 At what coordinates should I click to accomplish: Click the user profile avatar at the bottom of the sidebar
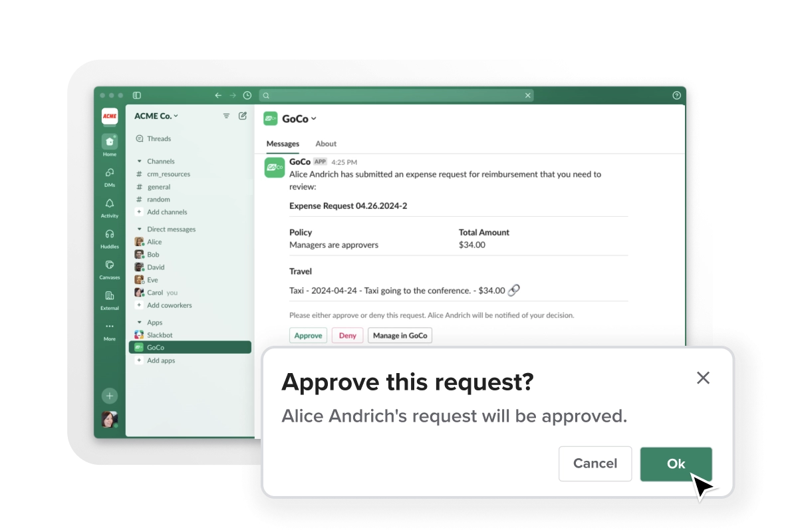pos(110,419)
